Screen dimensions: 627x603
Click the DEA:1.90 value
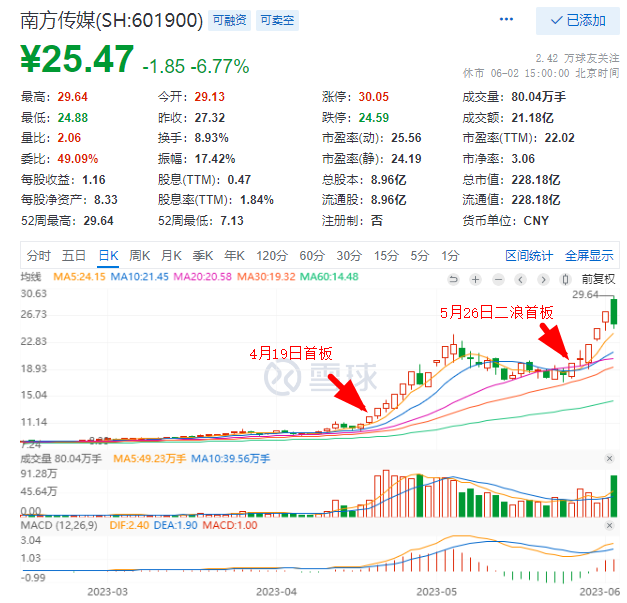pyautogui.click(x=176, y=525)
